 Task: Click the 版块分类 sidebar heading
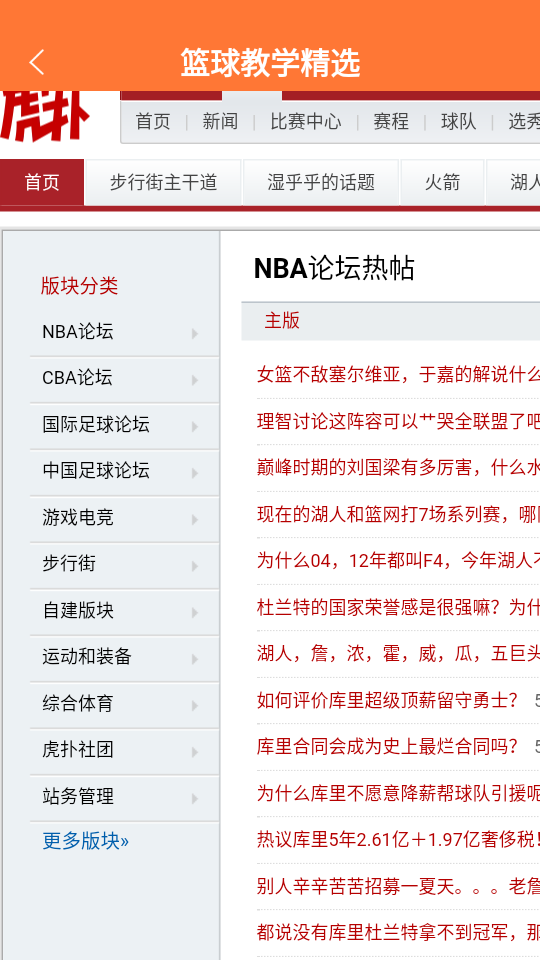80,286
